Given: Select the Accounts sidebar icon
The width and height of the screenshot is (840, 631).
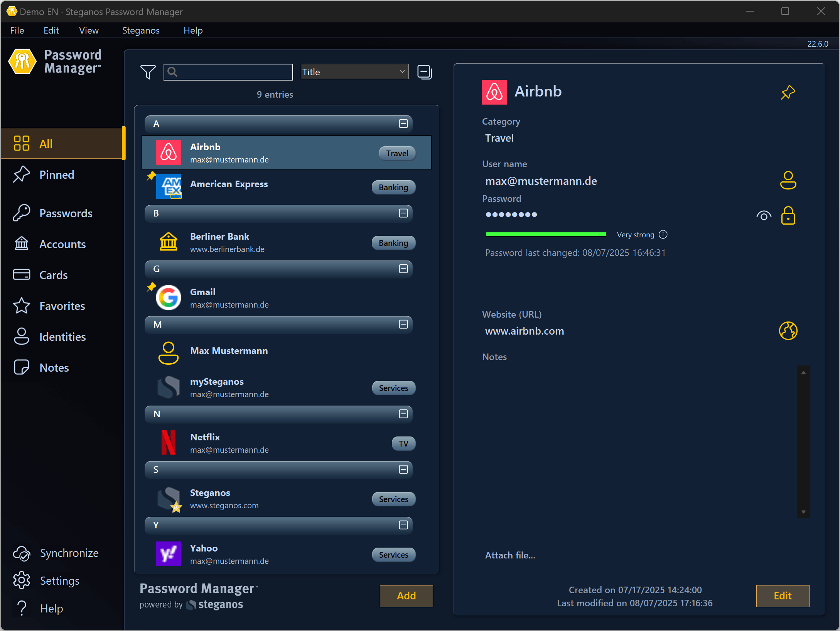Looking at the screenshot, I should point(22,244).
